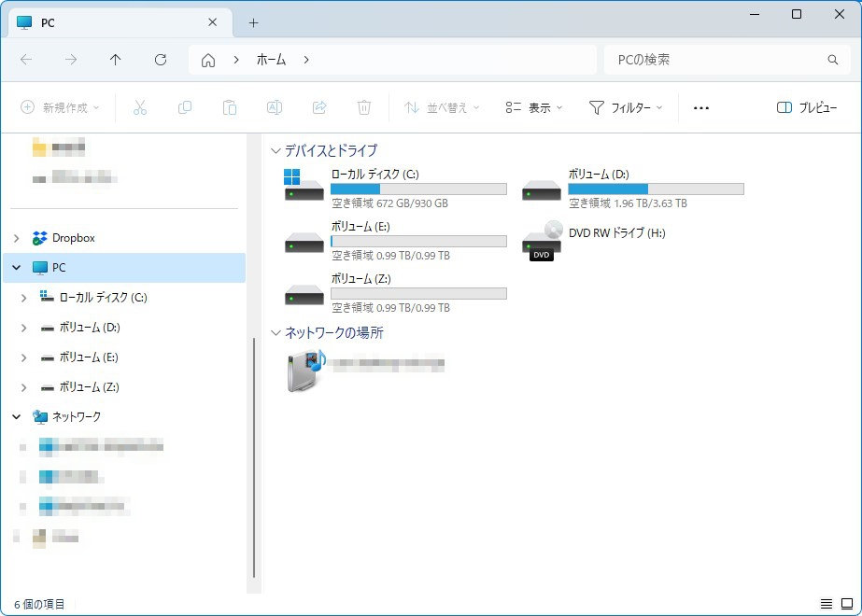Screen dimensions: 862x616
Task: Click the Refresh button in navigation bar
Action: coord(161,60)
